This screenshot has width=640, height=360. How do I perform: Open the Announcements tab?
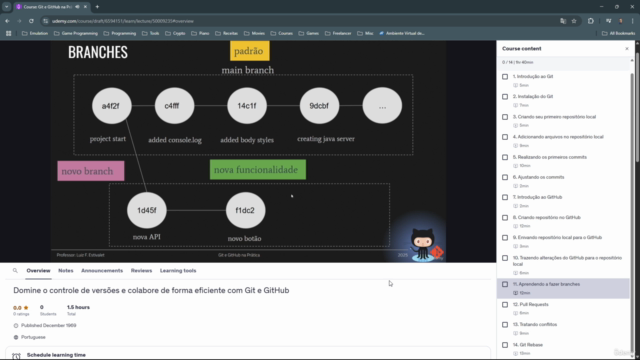[102, 271]
